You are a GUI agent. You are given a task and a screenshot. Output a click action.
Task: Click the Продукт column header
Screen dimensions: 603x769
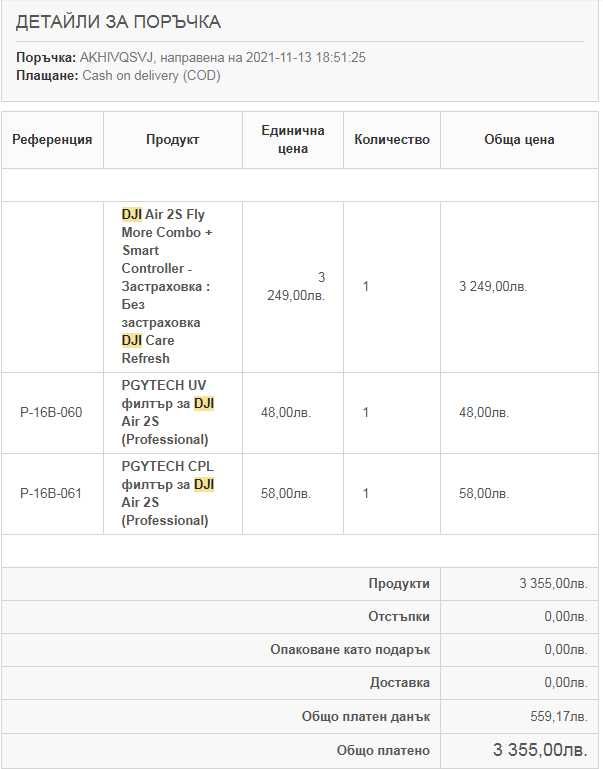[173, 140]
